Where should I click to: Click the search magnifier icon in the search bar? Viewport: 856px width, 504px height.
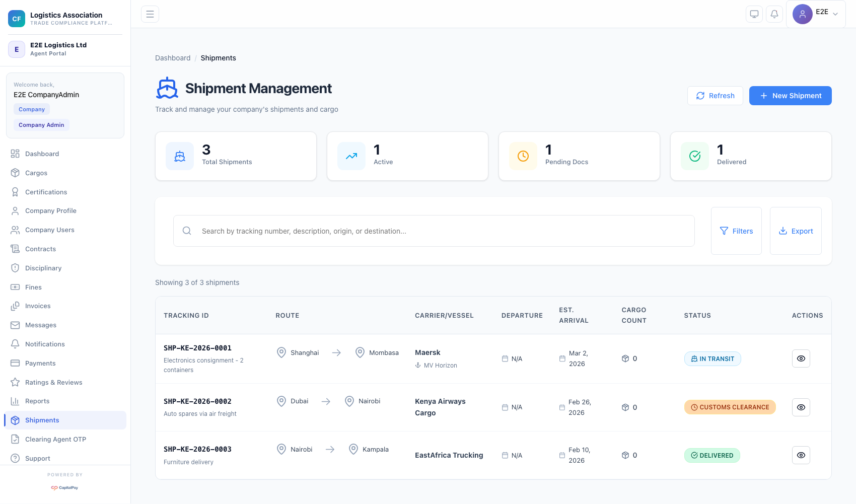[187, 231]
